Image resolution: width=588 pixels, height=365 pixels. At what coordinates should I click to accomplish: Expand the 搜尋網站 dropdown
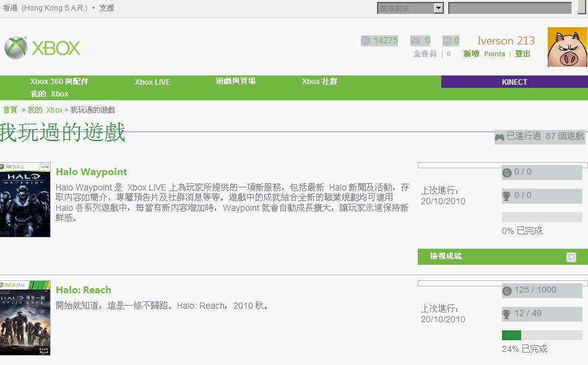pos(439,8)
